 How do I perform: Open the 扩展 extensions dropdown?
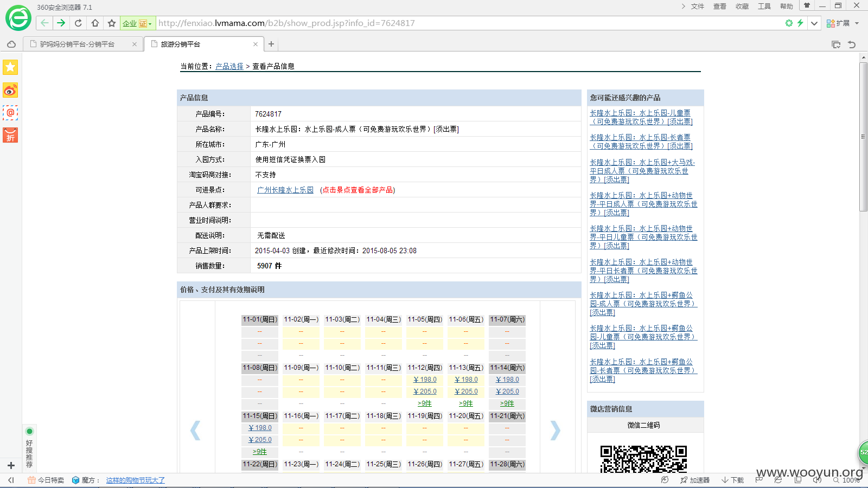pos(843,23)
